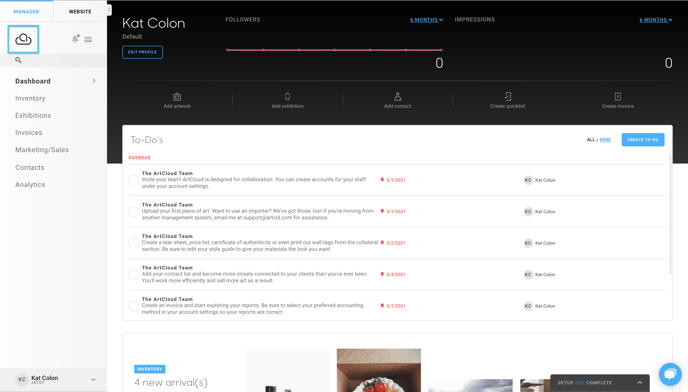Check off the upload first artwork to-do
Screen dimensions: 688x392
click(134, 212)
